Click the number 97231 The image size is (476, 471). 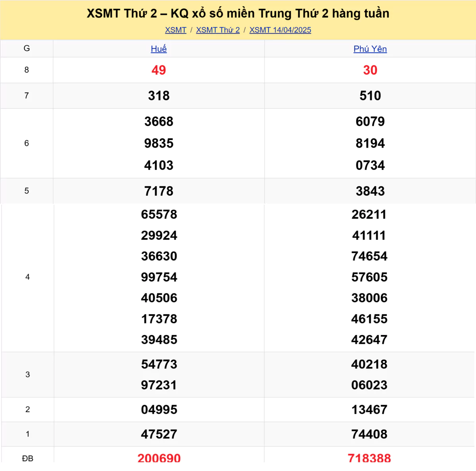(x=159, y=385)
